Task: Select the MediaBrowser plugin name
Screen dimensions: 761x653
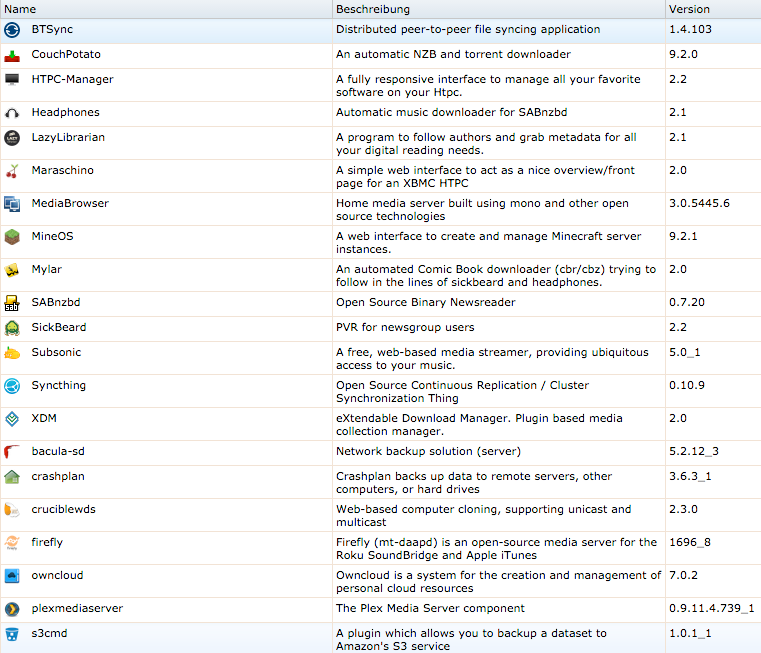Action: (x=70, y=203)
